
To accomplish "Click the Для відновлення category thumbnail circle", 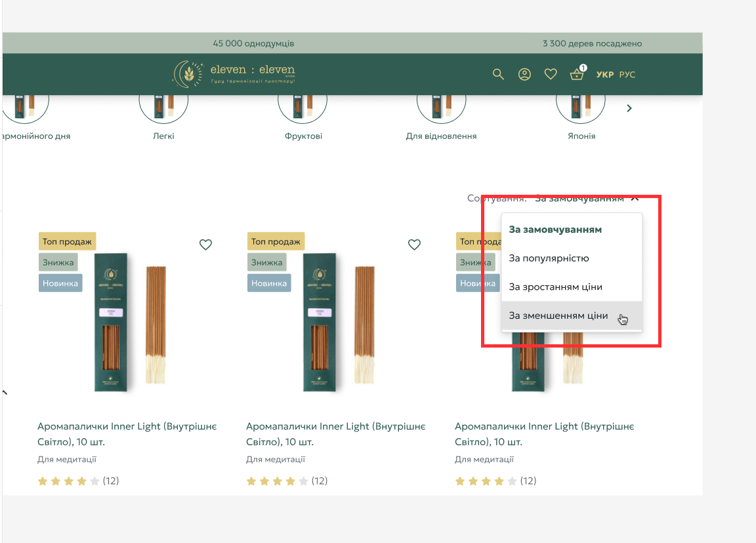I will click(441, 110).
